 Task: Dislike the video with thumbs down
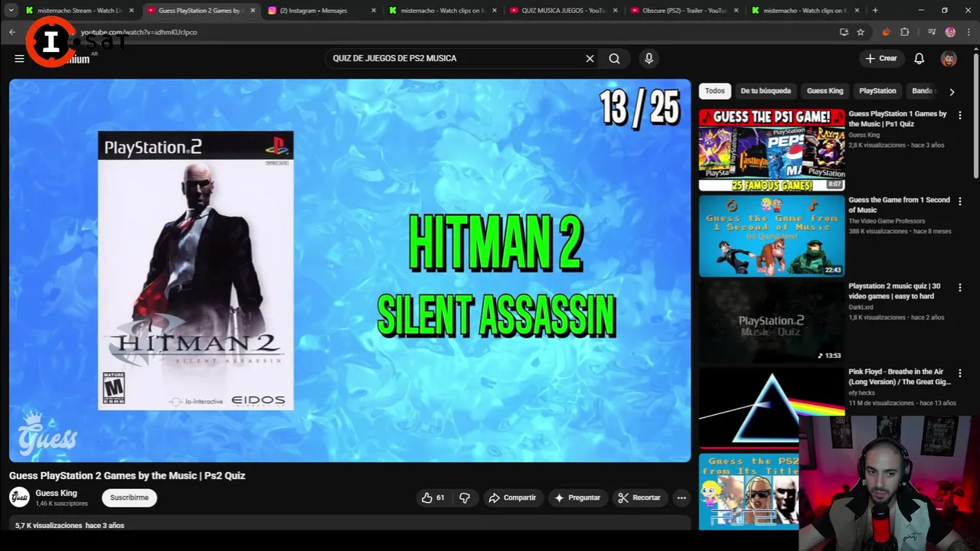(x=464, y=497)
